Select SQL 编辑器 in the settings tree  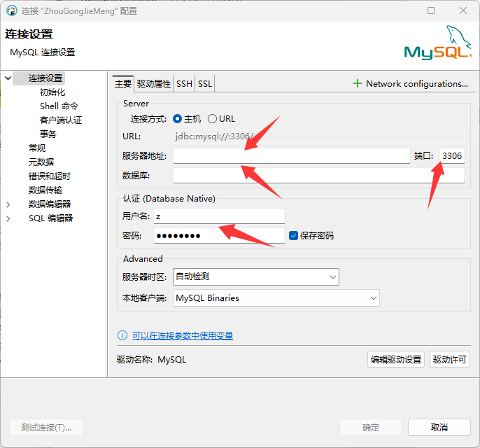[x=51, y=218]
